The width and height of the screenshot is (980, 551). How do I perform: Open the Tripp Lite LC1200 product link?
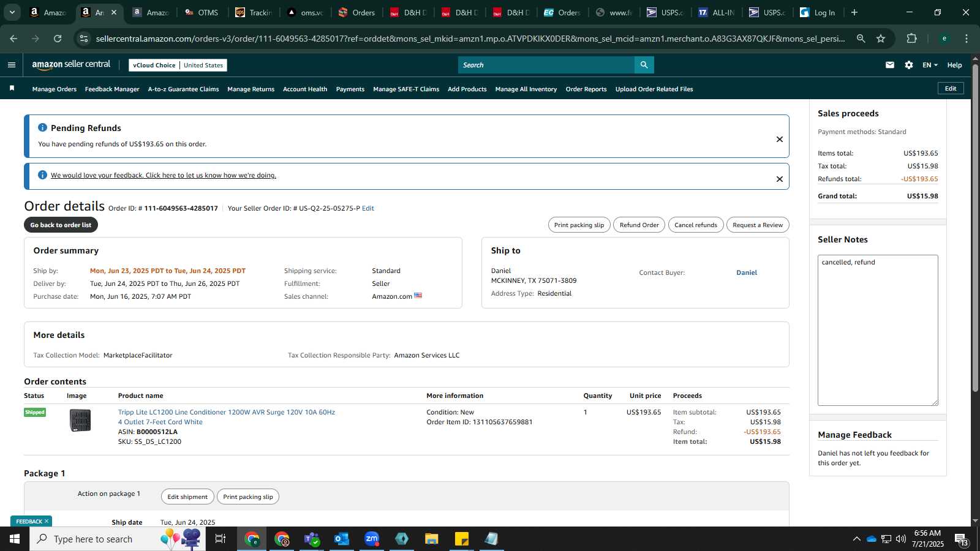click(x=227, y=417)
